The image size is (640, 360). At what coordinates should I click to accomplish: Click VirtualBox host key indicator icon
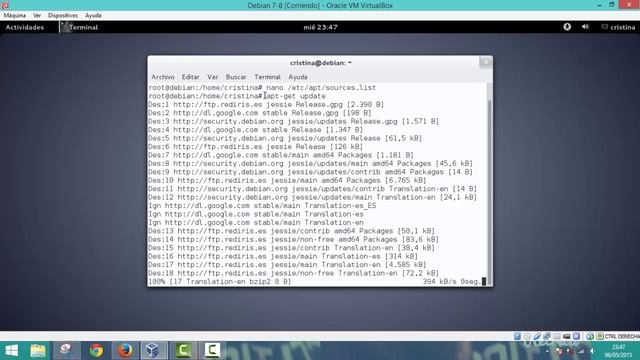click(x=600, y=336)
